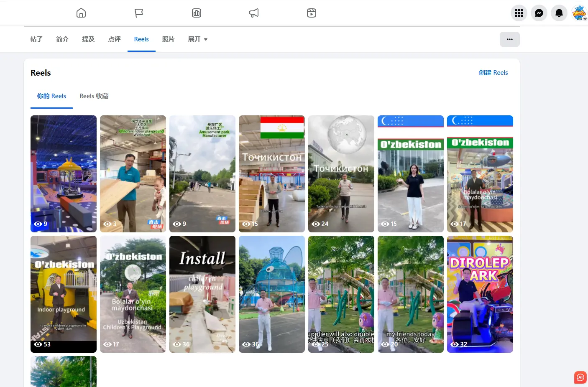Click the red AI assistant icon
The image size is (588, 387).
(580, 377)
